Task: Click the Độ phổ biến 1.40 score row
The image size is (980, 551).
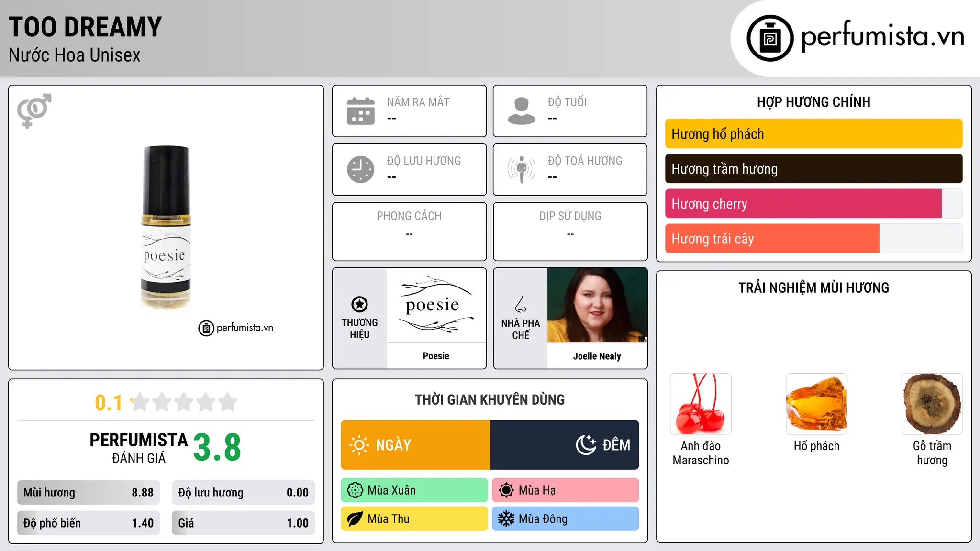Action: tap(89, 523)
